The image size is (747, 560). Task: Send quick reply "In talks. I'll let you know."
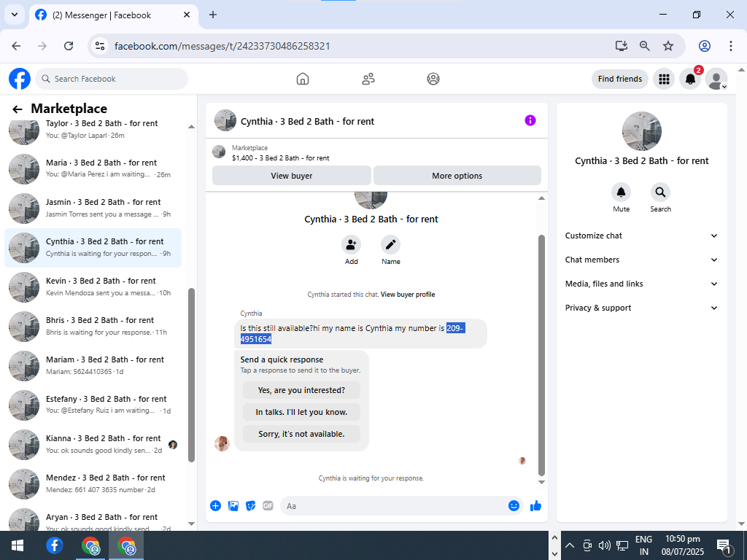[x=301, y=412]
